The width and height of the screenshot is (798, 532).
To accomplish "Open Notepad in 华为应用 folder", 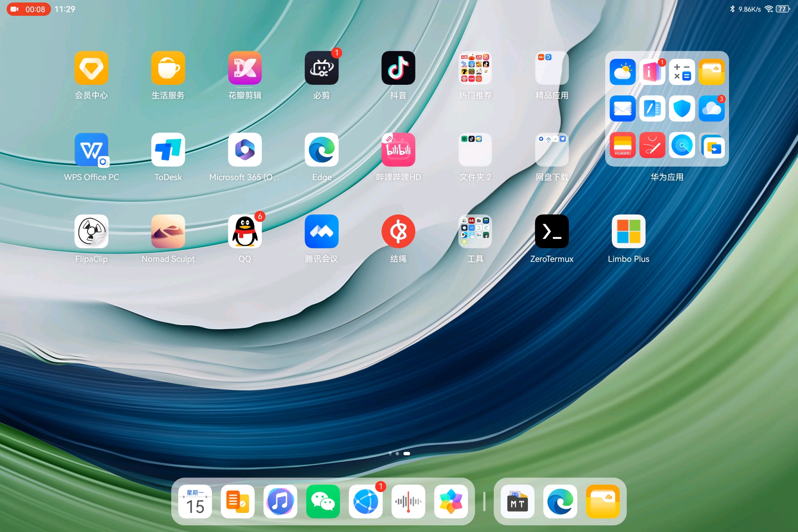I will click(652, 108).
